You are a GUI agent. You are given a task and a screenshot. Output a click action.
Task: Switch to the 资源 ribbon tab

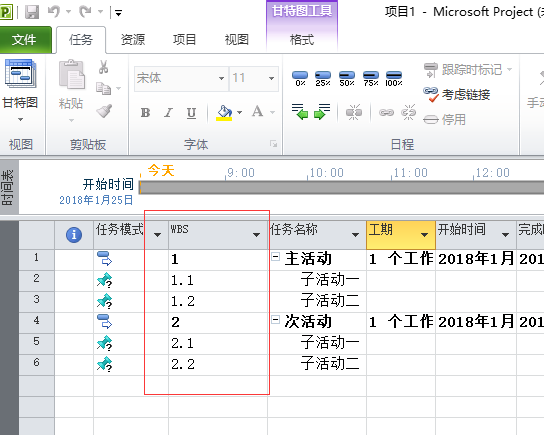tap(133, 40)
